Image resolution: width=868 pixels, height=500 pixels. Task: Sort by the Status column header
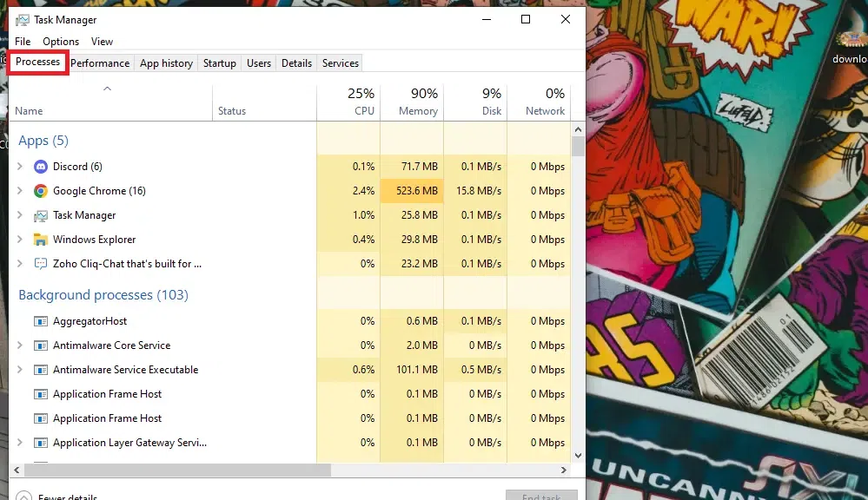point(265,103)
